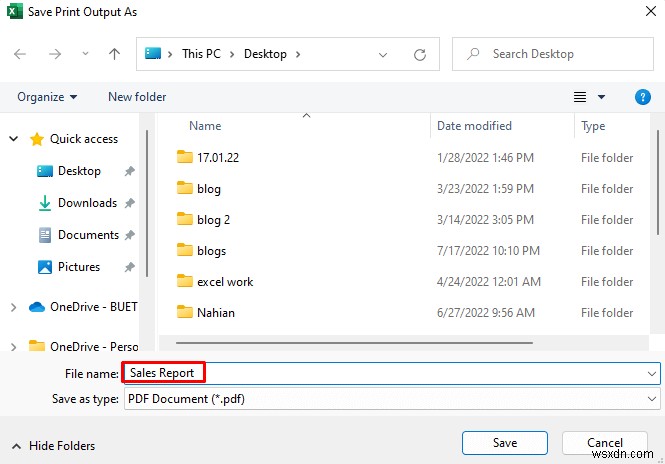665x464 pixels.
Task: Expand the OneDrive - BUET tree node
Action: (13, 307)
